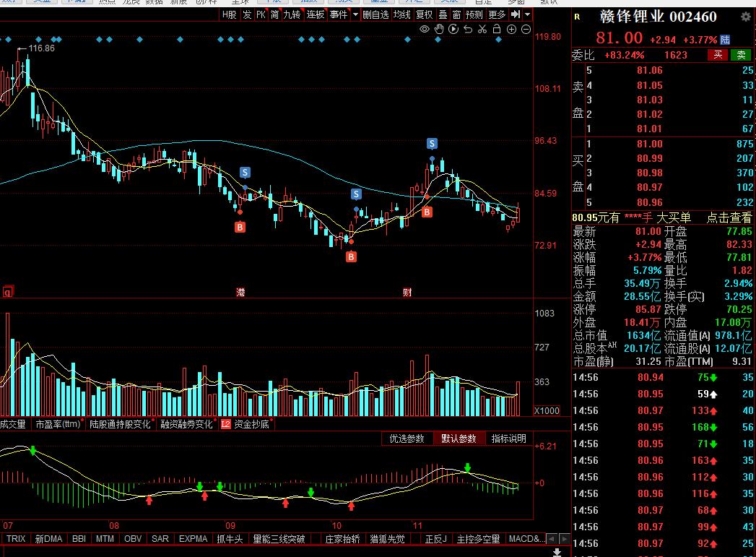Select the 市盈率(ttm) sub-chart tab
The image size is (756, 557).
click(59, 424)
